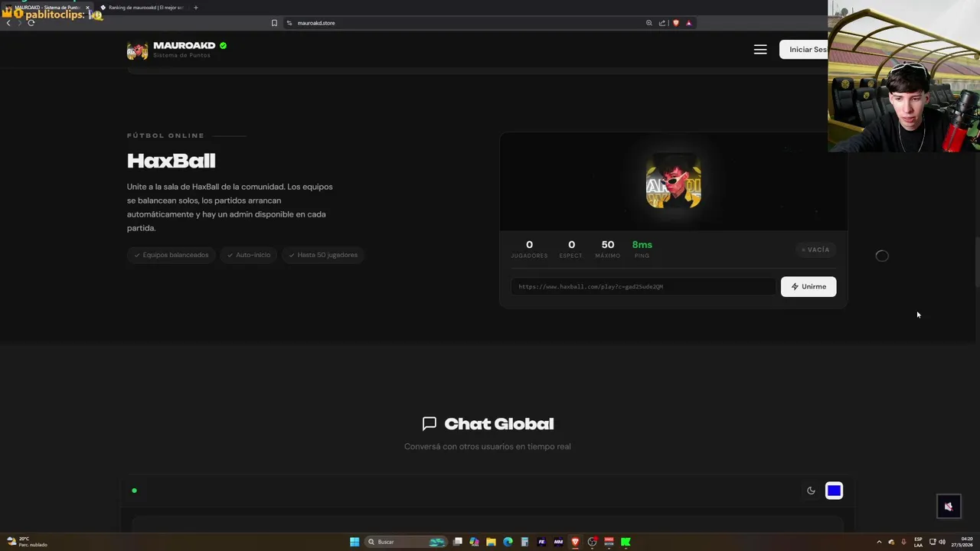Screen dimensions: 980x551
Task: Open the hamburger menu in the site header
Action: 760,49
